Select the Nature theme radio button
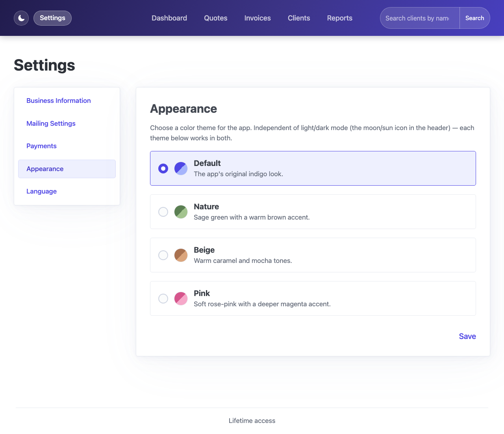 pos(163,212)
